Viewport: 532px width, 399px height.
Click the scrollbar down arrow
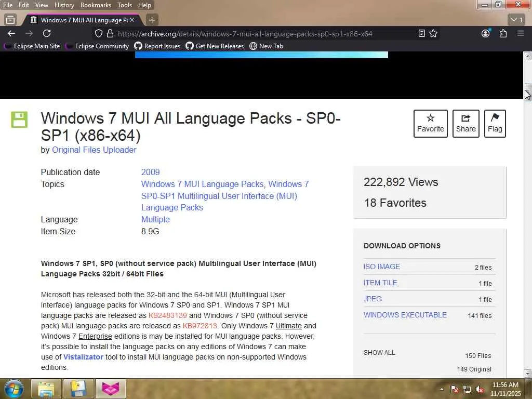pyautogui.click(x=527, y=373)
